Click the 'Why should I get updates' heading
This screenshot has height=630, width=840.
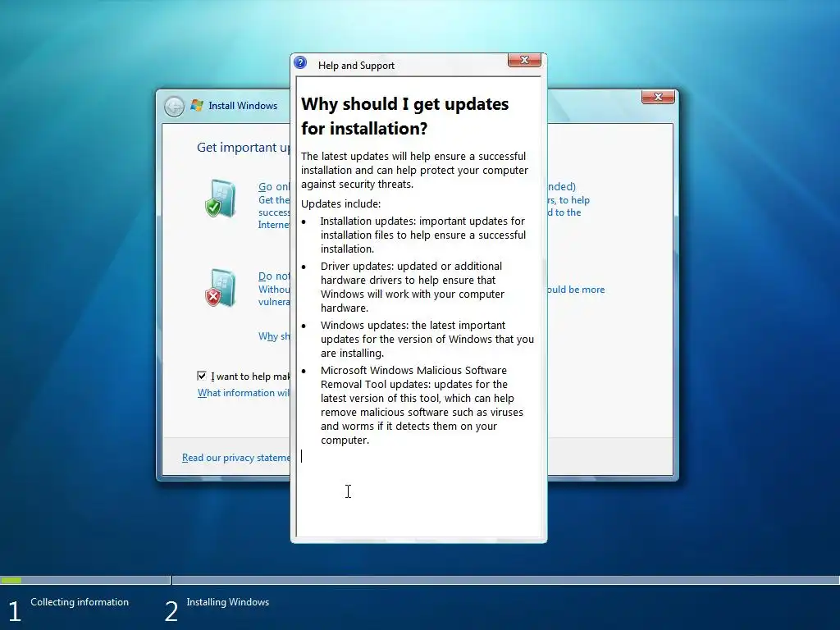404,116
